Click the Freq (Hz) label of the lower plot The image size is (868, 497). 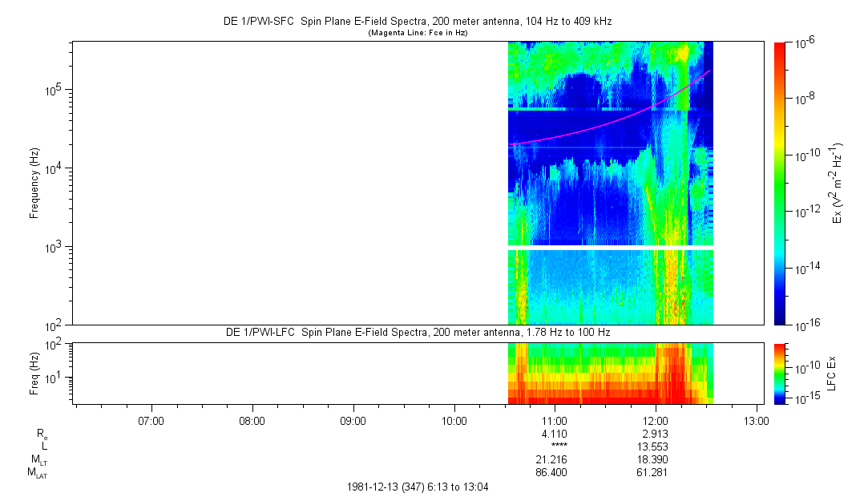[x=34, y=373]
